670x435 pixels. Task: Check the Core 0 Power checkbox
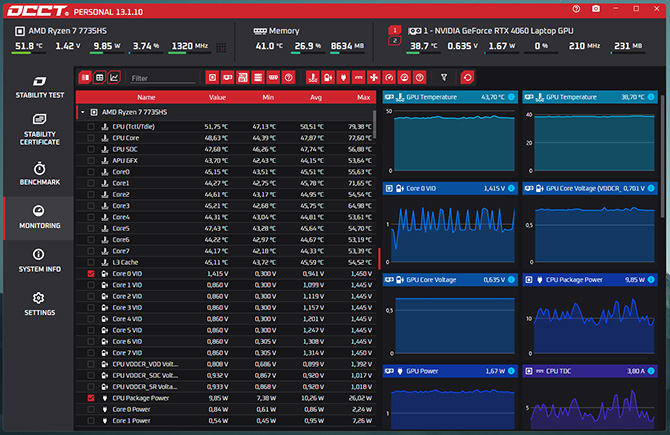91,409
